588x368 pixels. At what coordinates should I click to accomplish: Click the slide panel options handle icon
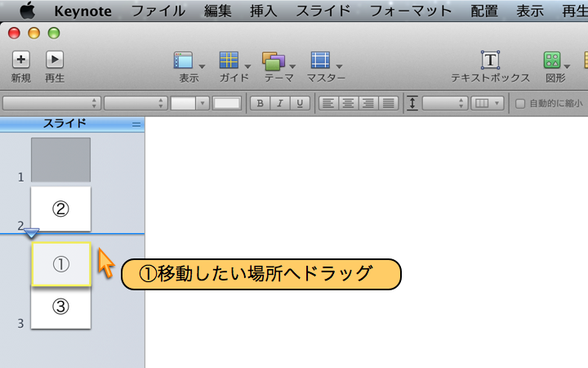tap(136, 124)
